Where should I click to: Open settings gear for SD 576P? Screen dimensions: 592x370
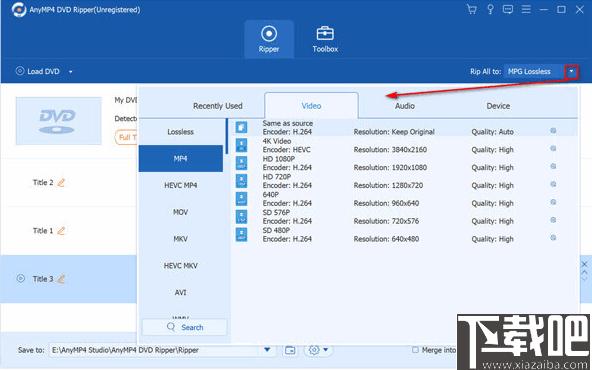(x=553, y=220)
